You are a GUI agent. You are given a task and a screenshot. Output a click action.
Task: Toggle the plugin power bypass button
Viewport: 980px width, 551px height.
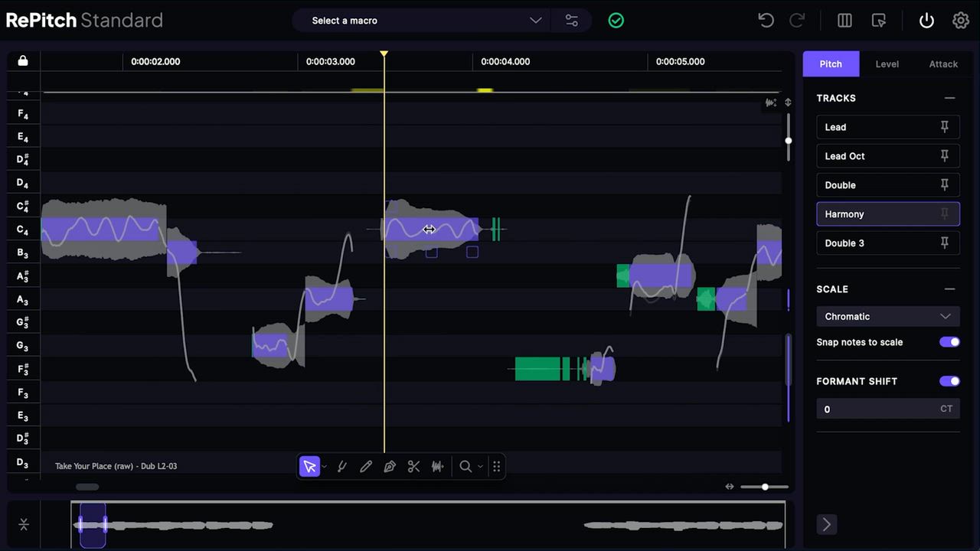[x=926, y=21]
